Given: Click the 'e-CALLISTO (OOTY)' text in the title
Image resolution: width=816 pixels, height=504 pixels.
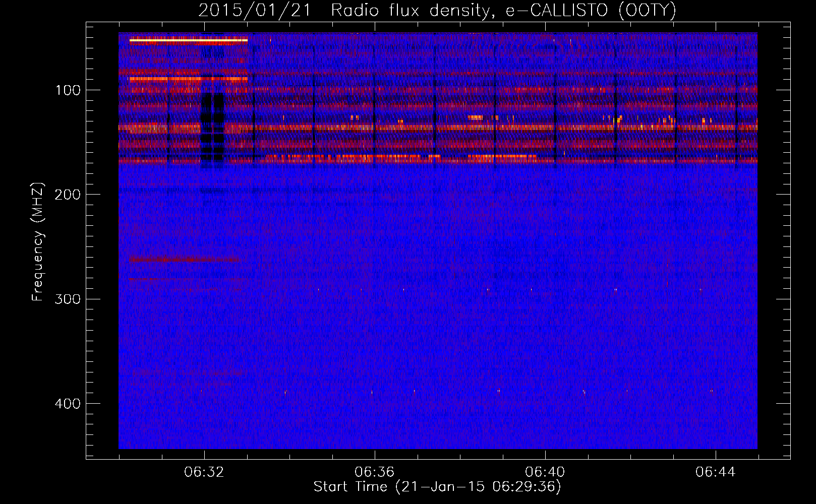Looking at the screenshot, I should pos(591,11).
